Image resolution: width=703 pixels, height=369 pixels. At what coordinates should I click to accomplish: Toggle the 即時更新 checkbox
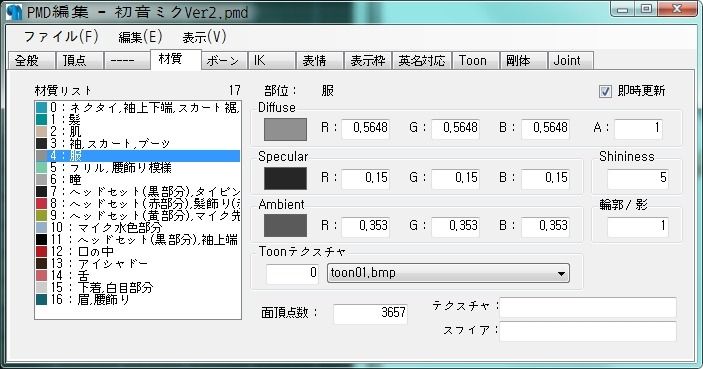click(x=605, y=91)
